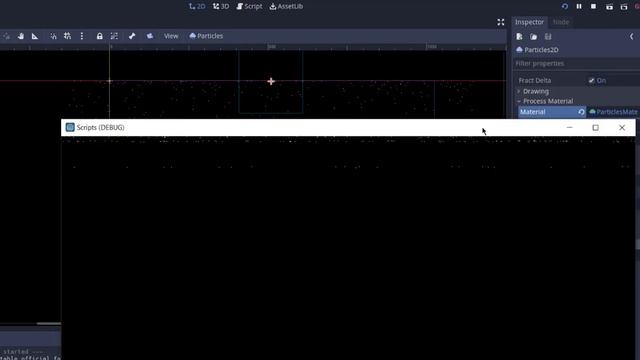Switch to the 3D workspace
The image size is (640, 360).
point(221,7)
